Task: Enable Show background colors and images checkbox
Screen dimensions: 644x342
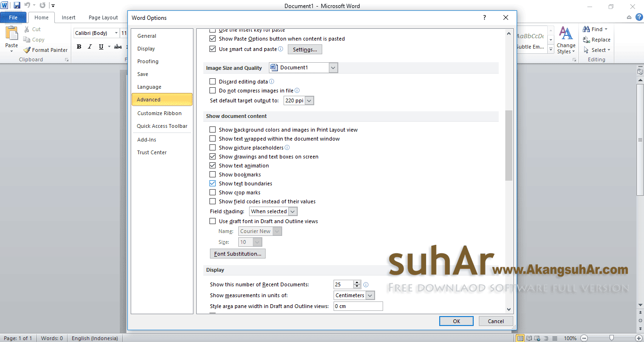Action: (212, 130)
